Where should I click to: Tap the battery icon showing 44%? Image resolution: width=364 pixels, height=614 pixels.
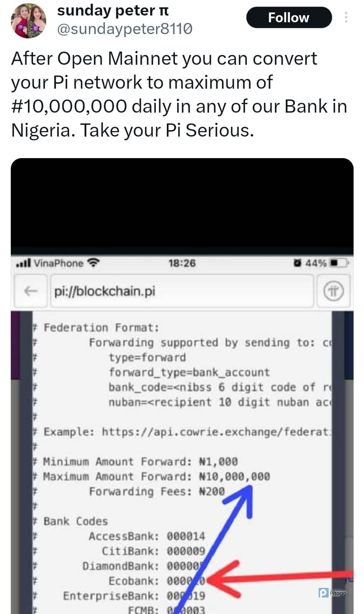(x=339, y=263)
